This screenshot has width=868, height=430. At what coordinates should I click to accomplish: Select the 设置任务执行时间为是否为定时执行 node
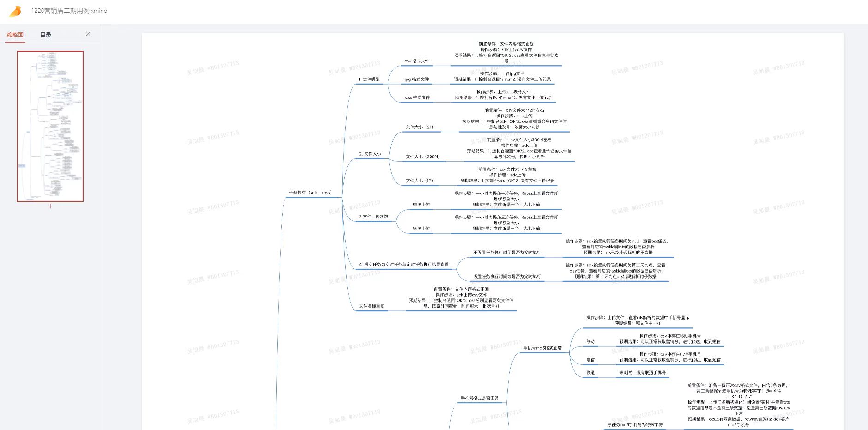[507, 277]
